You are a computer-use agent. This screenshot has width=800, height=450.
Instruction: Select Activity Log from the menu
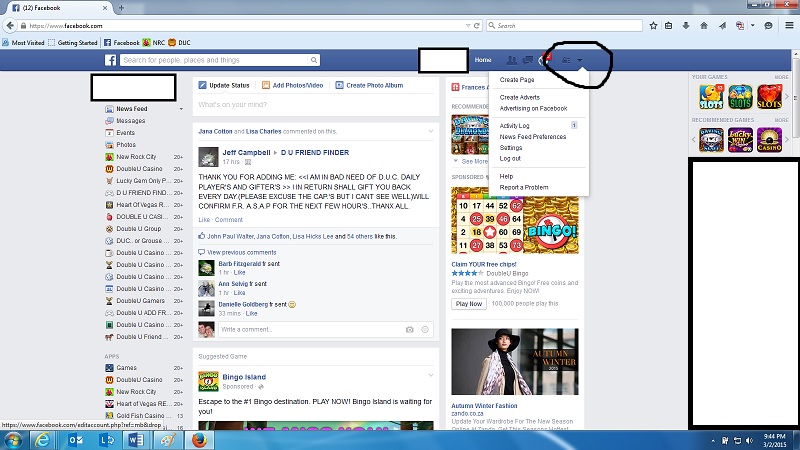click(x=515, y=125)
